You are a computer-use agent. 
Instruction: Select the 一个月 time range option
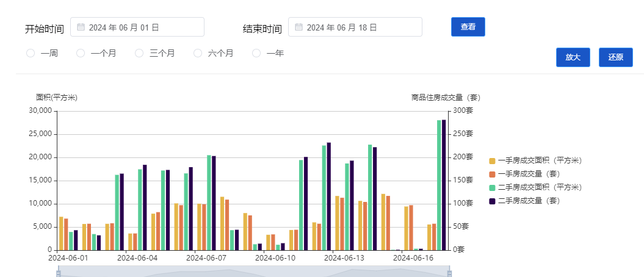coord(81,54)
